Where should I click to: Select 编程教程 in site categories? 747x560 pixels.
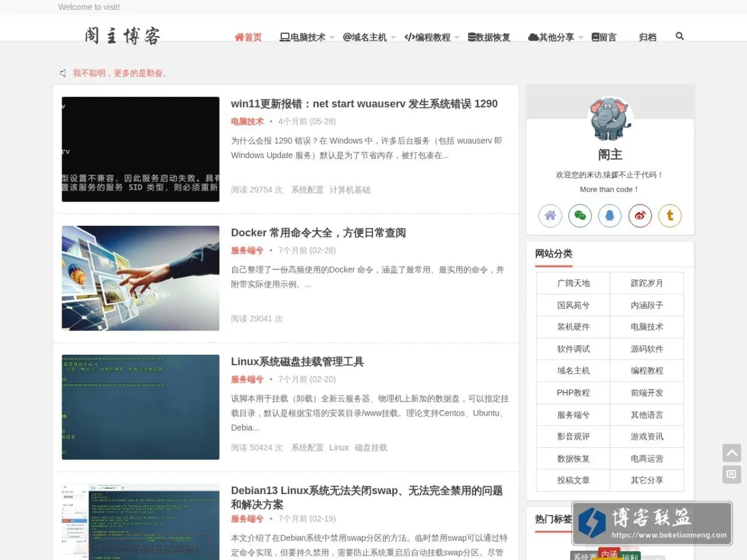[647, 371]
